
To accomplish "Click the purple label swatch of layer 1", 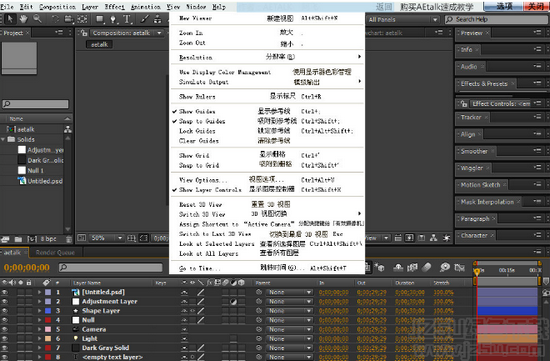I will coord(48,292).
